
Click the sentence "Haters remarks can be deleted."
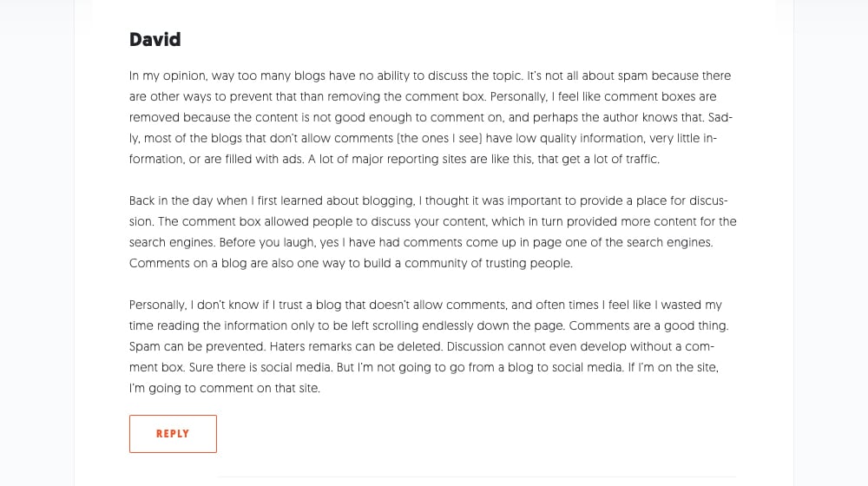pyautogui.click(x=357, y=346)
